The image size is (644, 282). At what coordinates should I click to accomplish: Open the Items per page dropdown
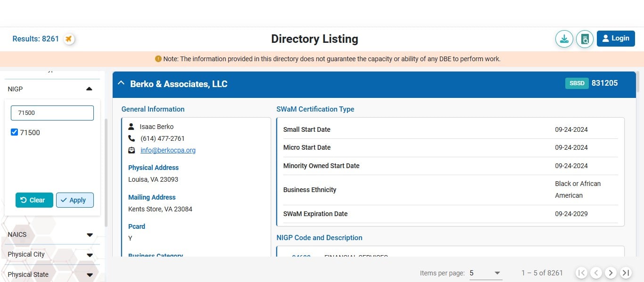pyautogui.click(x=486, y=273)
